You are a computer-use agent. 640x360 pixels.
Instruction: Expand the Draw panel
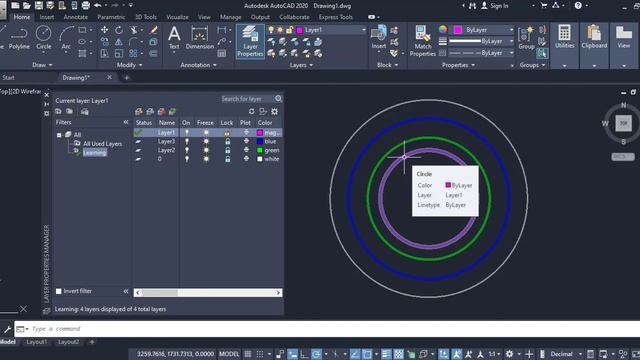[x=42, y=65]
